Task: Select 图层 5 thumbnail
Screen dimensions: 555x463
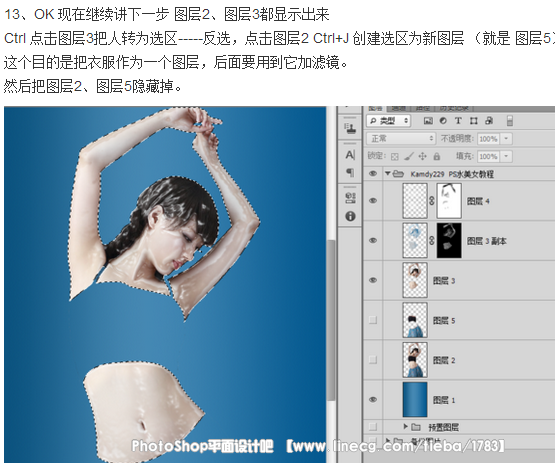Action: [x=415, y=320]
